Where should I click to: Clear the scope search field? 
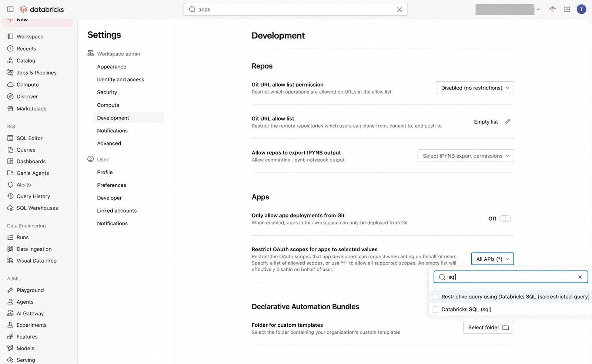point(580,277)
